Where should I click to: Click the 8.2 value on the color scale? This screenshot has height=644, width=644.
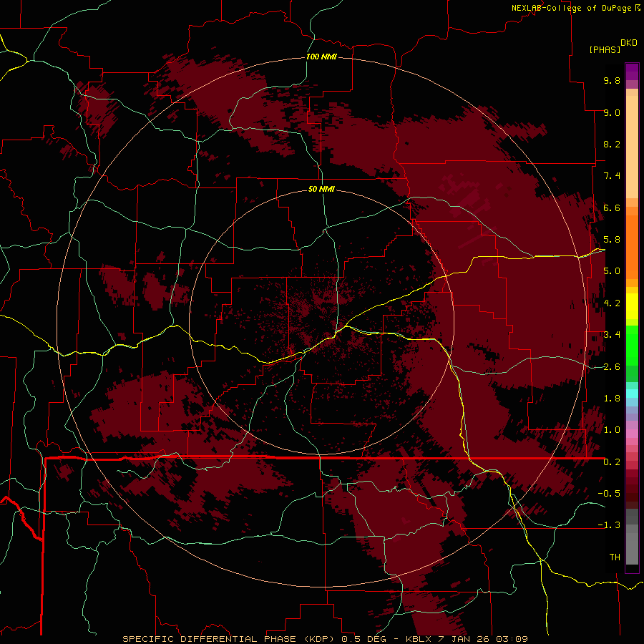point(612,144)
